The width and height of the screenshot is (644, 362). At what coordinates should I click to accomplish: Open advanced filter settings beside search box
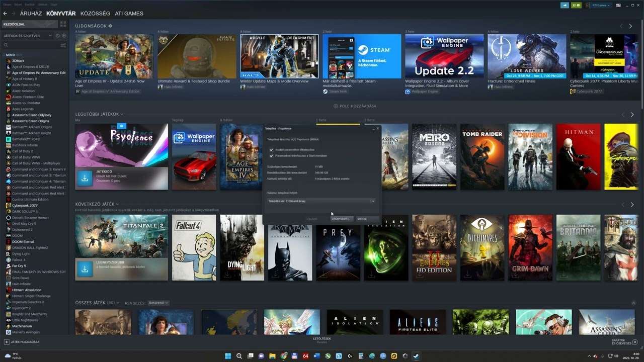63,45
